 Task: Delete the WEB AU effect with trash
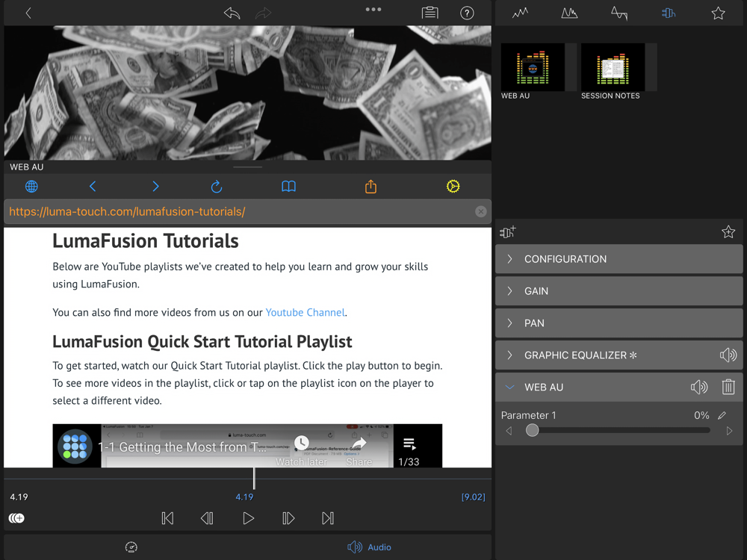coord(728,387)
